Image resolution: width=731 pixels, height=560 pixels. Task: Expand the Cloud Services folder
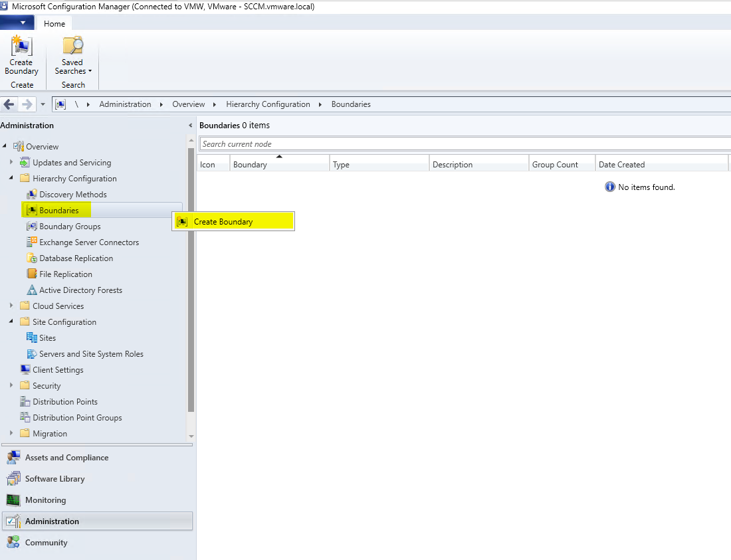[x=11, y=306]
